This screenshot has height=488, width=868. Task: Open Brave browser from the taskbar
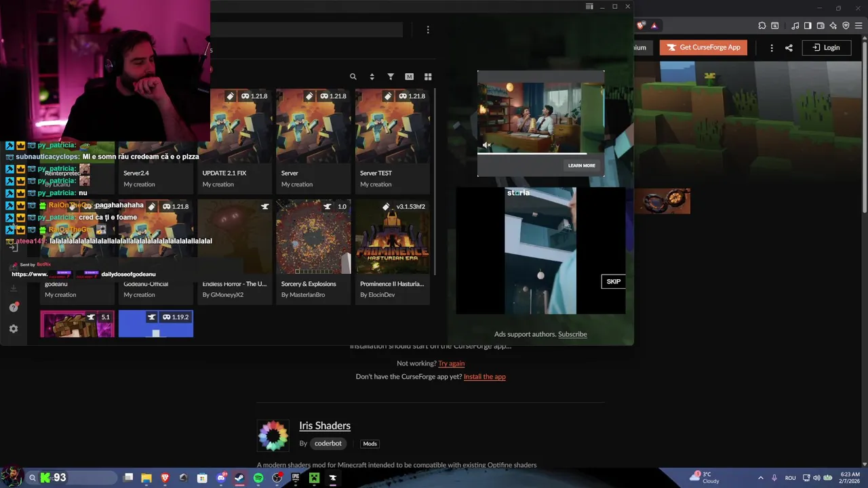click(x=165, y=478)
